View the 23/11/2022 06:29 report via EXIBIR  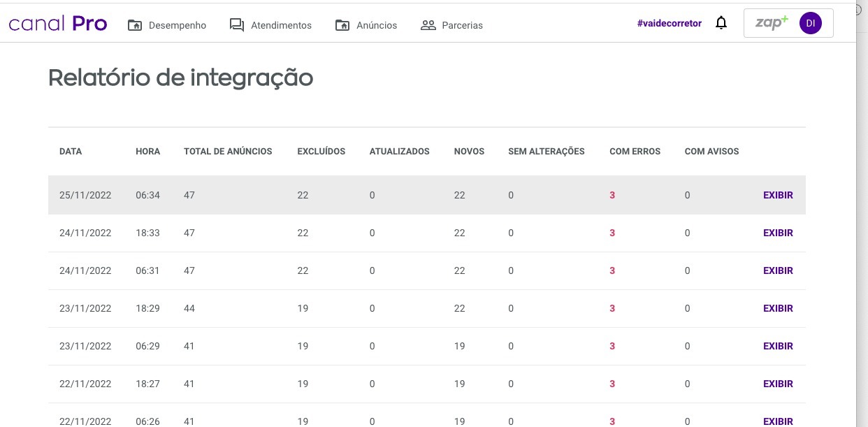click(778, 346)
